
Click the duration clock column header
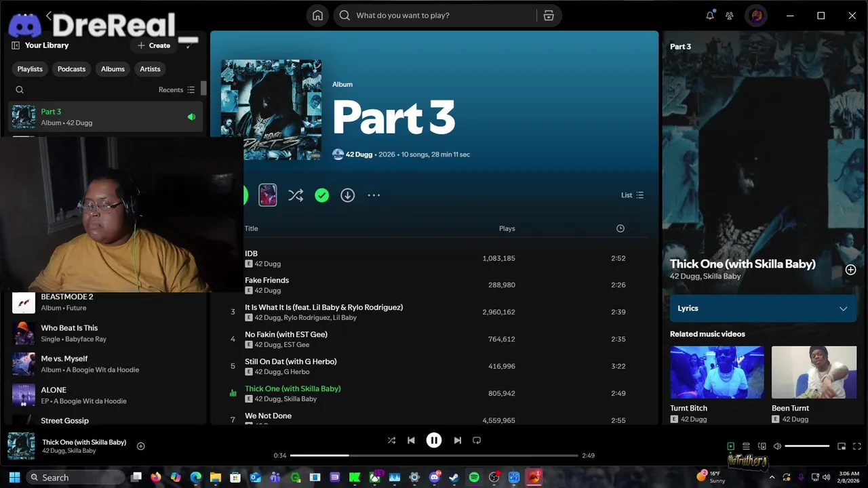click(620, 228)
